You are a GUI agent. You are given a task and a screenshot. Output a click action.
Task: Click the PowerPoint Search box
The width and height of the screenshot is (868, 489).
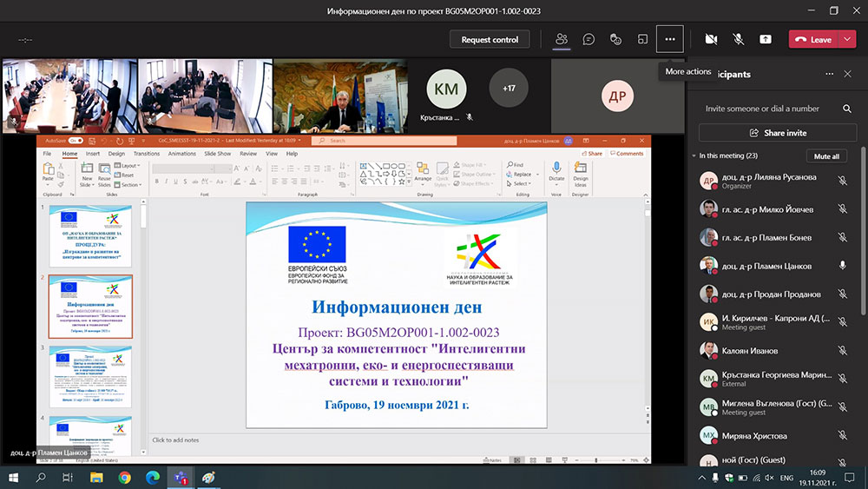(x=385, y=141)
